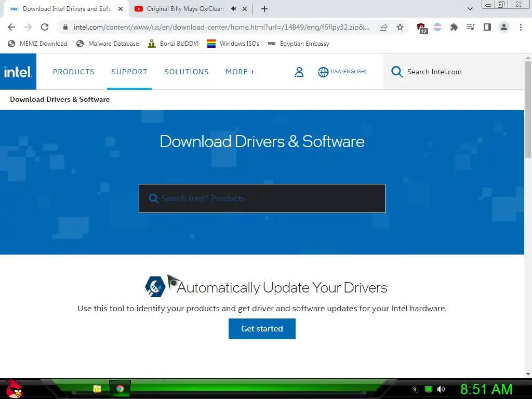Open a new browser tab
The height and width of the screenshot is (399, 532).
264,9
